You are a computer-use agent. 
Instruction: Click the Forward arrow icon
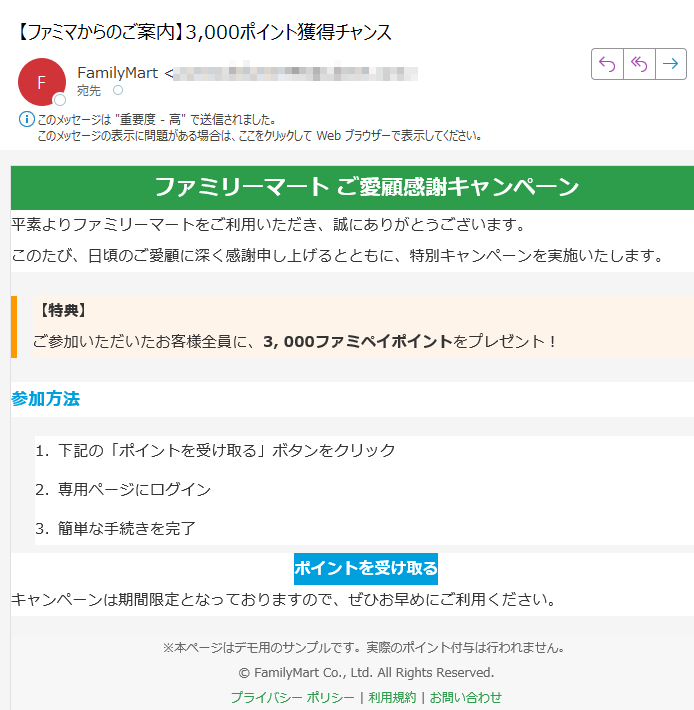pyautogui.click(x=670, y=64)
